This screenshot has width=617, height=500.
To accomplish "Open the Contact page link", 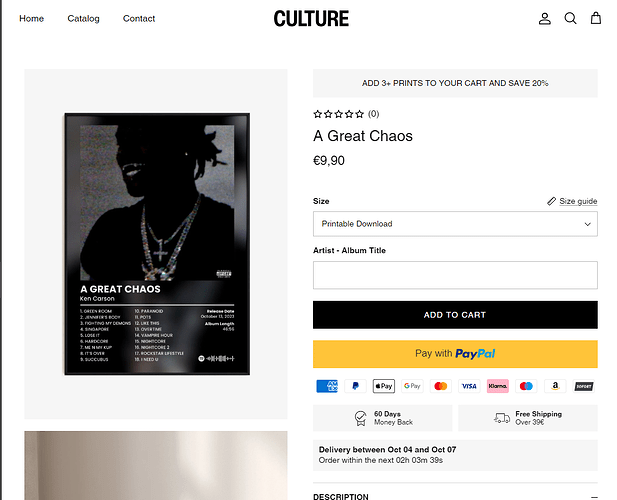I will pyautogui.click(x=139, y=18).
